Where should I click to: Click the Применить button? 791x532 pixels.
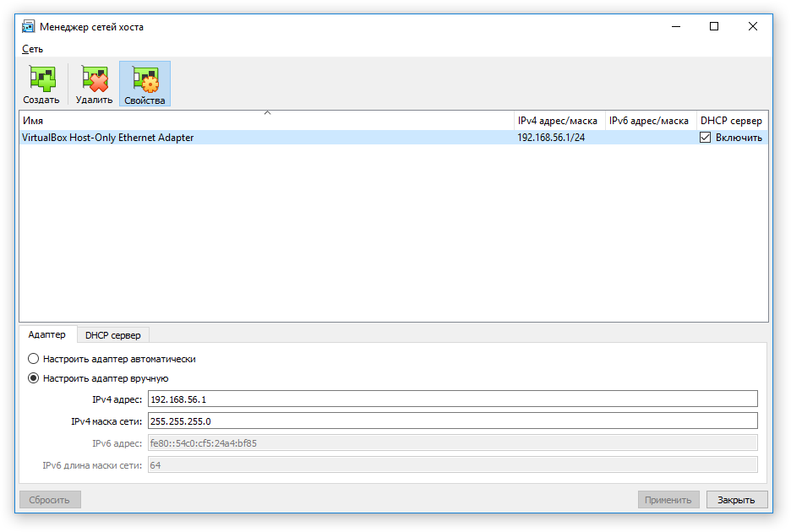[x=668, y=500]
